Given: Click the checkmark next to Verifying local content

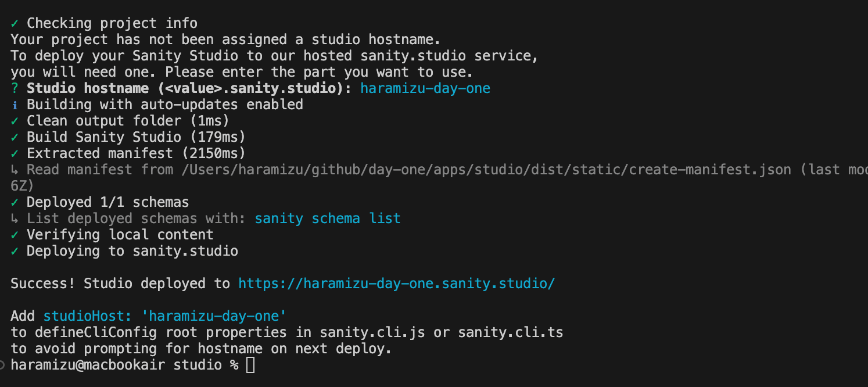Looking at the screenshot, I should click(15, 235).
